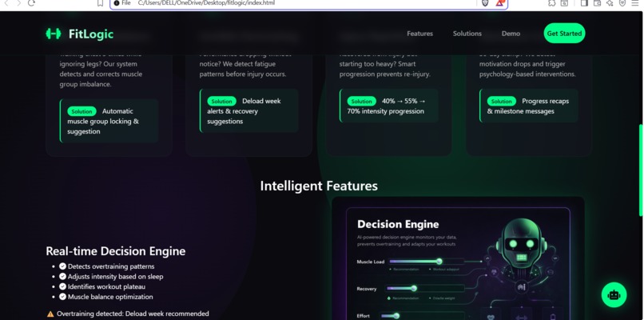
Task: Click the 70% intensity progression text
Action: coord(385,111)
